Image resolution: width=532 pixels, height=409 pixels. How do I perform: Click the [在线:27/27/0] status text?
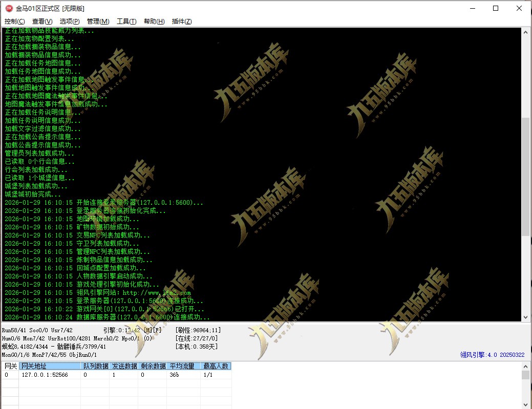[197, 338]
